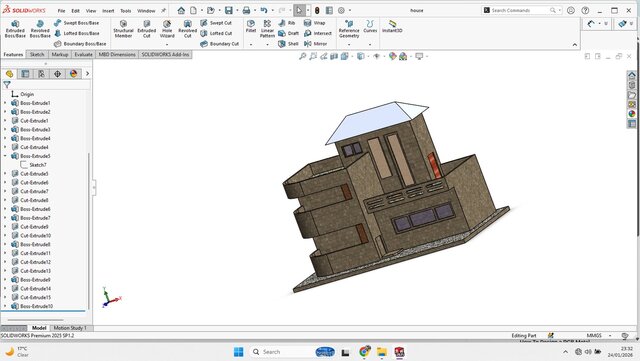Click the Undo toolbar icon
Viewport: 640px width, 361px height.
(264, 10)
